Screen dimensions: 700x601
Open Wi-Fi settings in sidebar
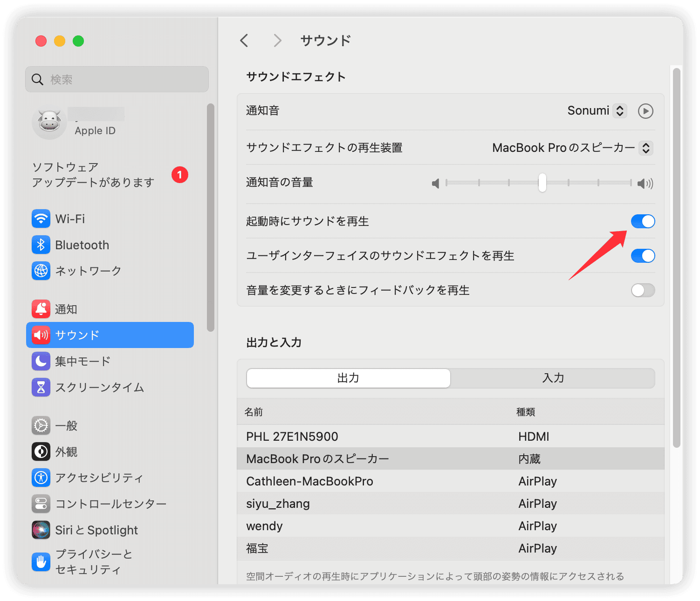point(110,219)
